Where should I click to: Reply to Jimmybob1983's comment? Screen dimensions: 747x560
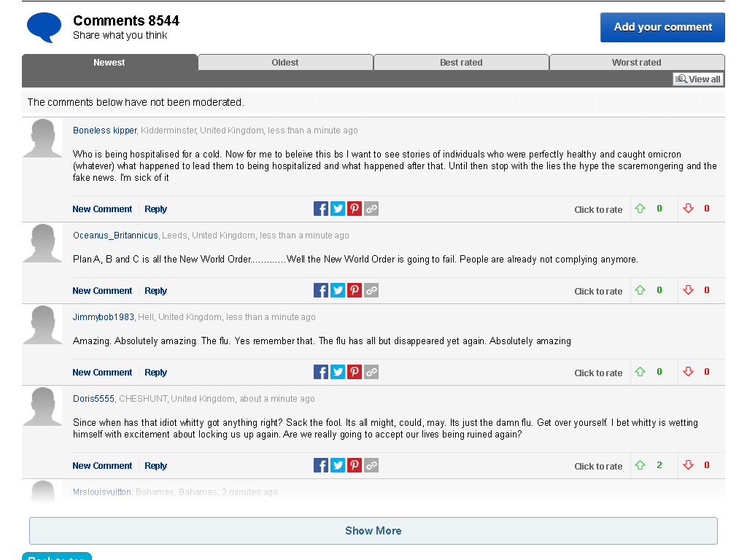(156, 373)
